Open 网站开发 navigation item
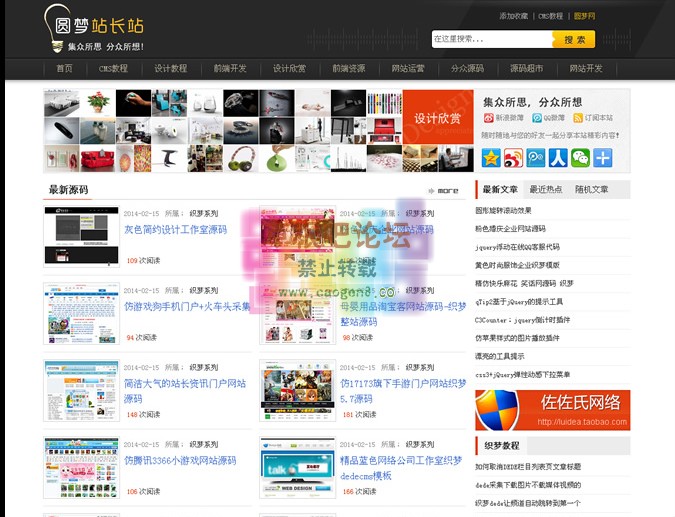Image resolution: width=675 pixels, height=517 pixels. (586, 68)
